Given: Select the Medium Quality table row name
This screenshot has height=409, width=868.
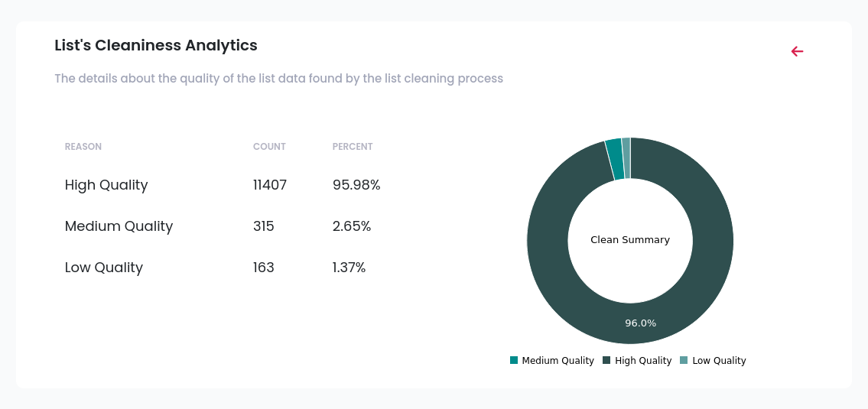Looking at the screenshot, I should [x=119, y=226].
